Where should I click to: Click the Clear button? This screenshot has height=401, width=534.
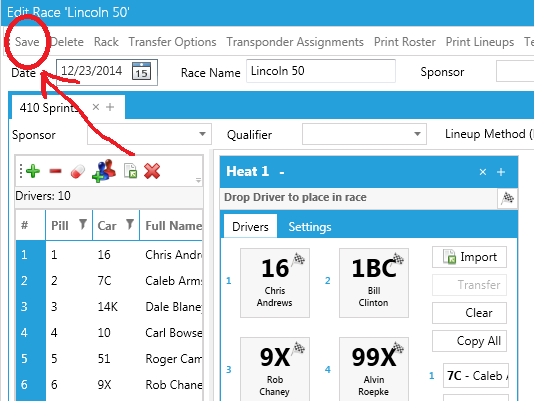pyautogui.click(x=469, y=313)
